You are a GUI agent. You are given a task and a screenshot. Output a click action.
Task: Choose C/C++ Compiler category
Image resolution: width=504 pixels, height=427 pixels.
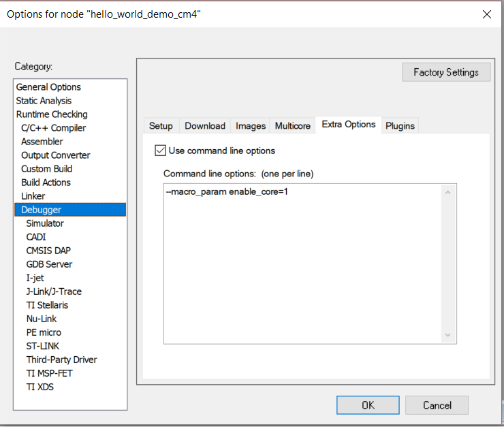pyautogui.click(x=53, y=128)
